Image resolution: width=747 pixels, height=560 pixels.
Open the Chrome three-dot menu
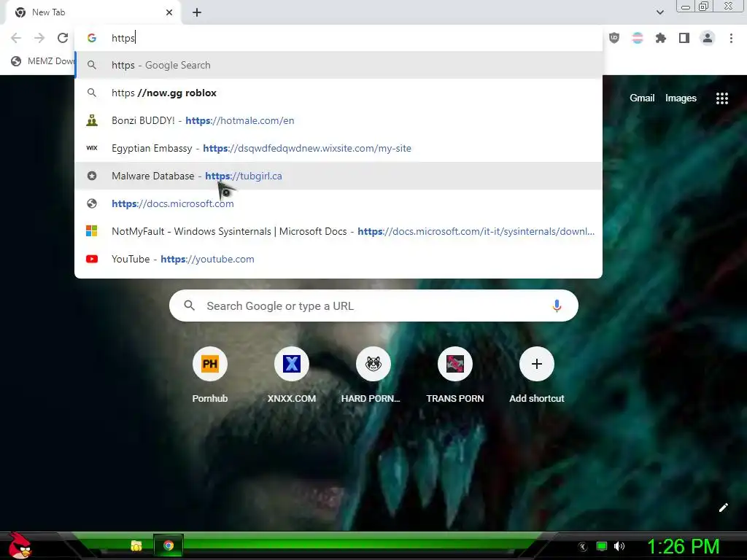(731, 38)
